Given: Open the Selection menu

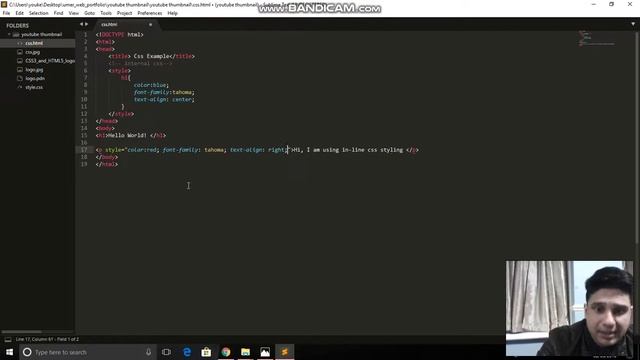Looking at the screenshot, I should [x=38, y=13].
